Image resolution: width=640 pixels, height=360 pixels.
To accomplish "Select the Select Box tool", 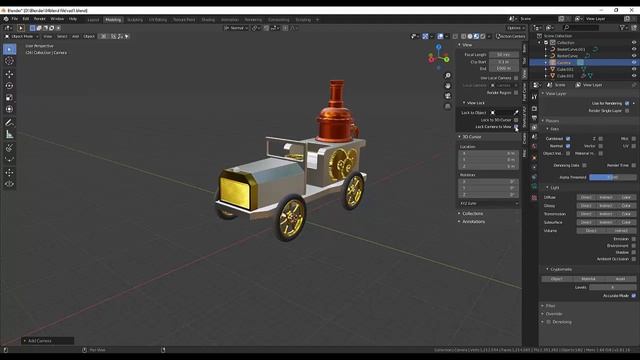I will point(9,49).
